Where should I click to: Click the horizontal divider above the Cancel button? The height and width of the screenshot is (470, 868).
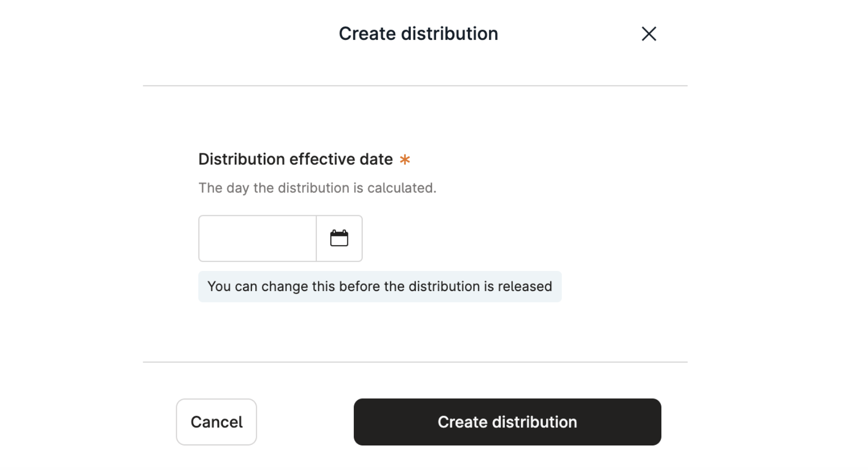click(x=415, y=362)
